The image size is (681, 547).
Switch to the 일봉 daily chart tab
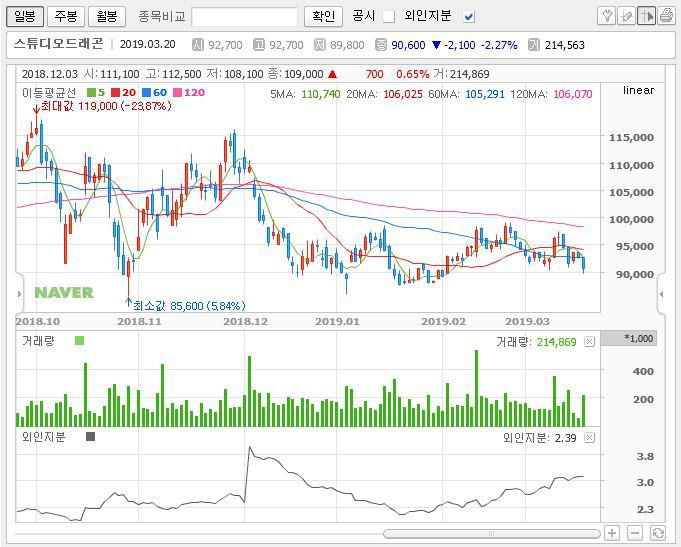(x=25, y=17)
